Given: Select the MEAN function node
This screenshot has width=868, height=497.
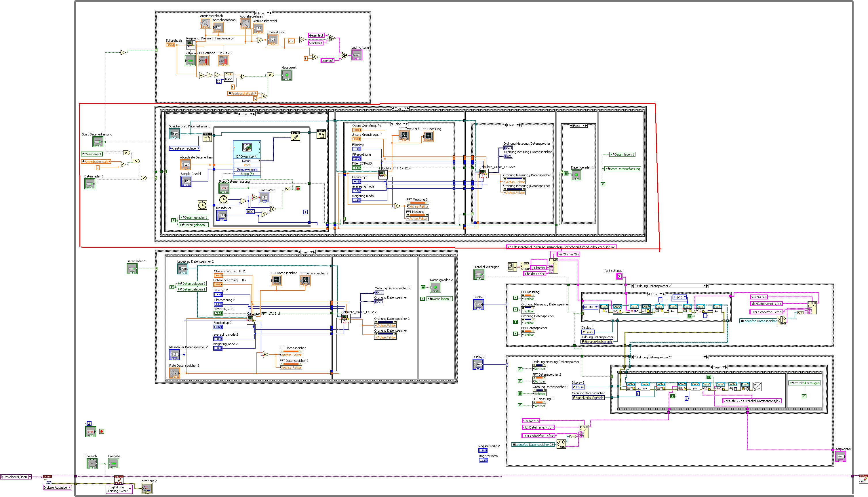Looking at the screenshot, I should pos(229,77).
